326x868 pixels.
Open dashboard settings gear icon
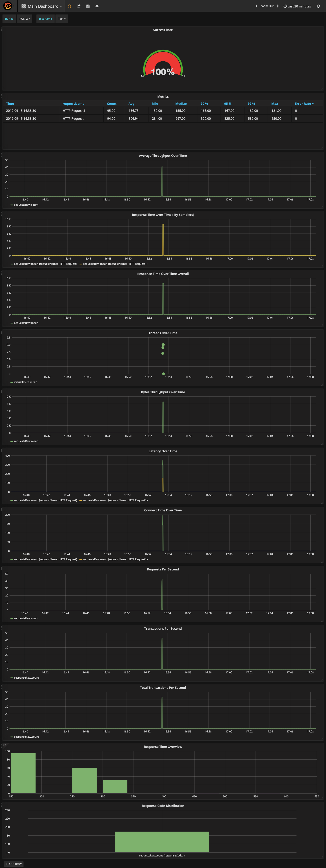click(97, 6)
